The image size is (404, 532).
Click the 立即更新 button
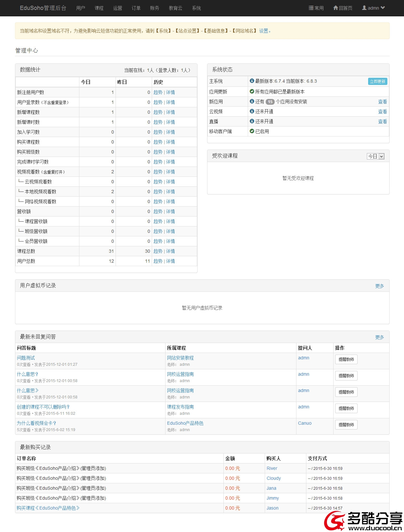(378, 81)
